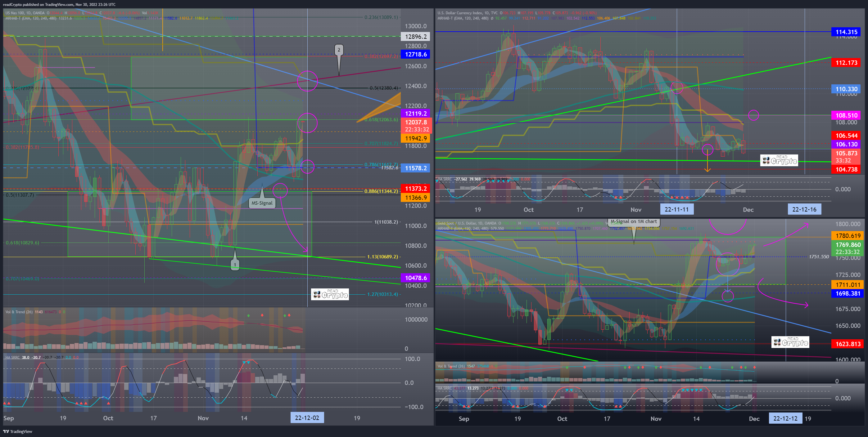Click the 105.873 Dollar Index current price
The image size is (868, 437).
point(846,157)
